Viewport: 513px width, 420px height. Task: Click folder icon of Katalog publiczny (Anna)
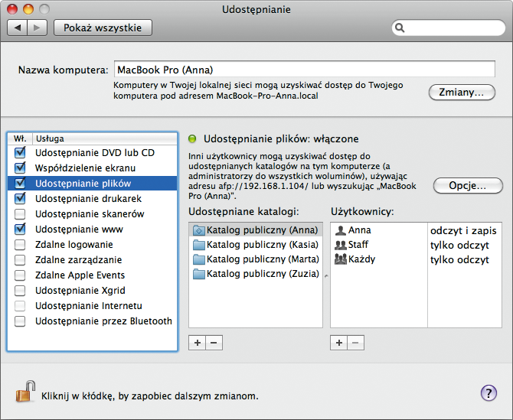[198, 230]
